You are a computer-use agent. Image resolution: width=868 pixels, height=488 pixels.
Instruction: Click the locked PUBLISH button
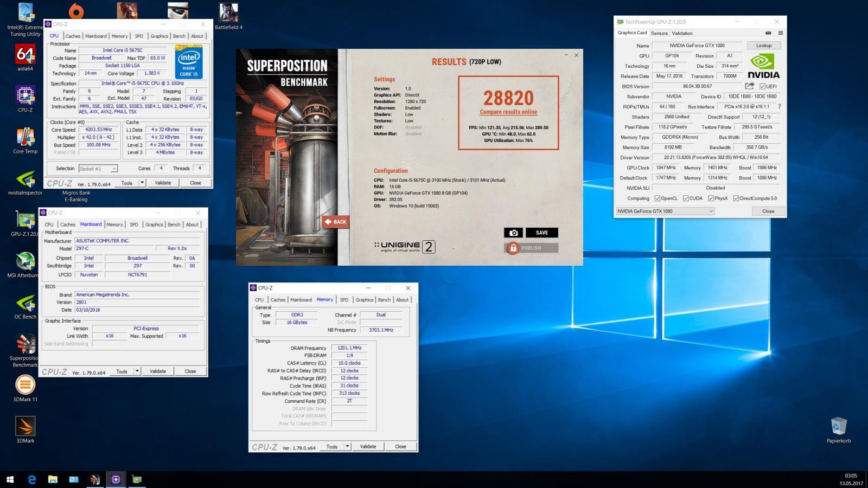coord(531,248)
